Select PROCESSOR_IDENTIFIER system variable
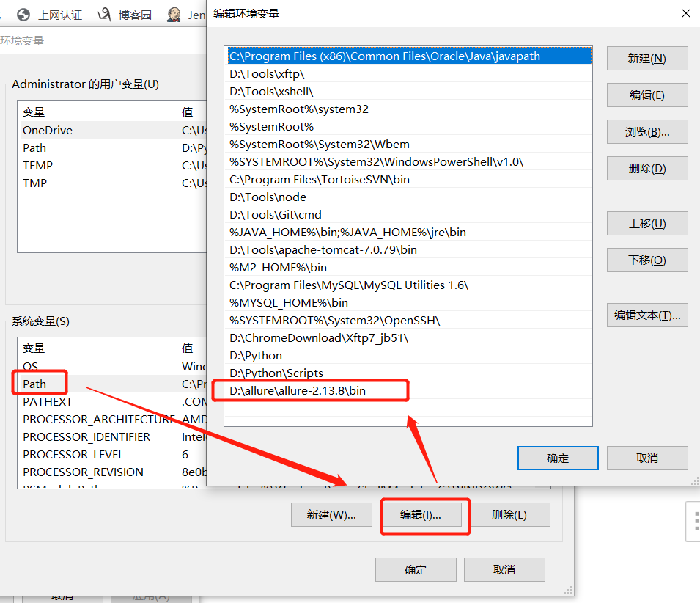 coord(114,436)
